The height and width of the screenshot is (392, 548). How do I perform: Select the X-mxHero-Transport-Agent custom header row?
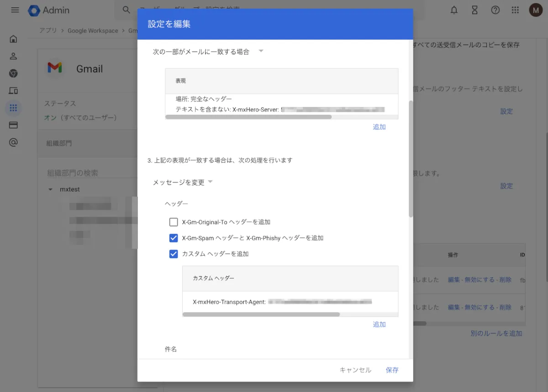click(290, 302)
